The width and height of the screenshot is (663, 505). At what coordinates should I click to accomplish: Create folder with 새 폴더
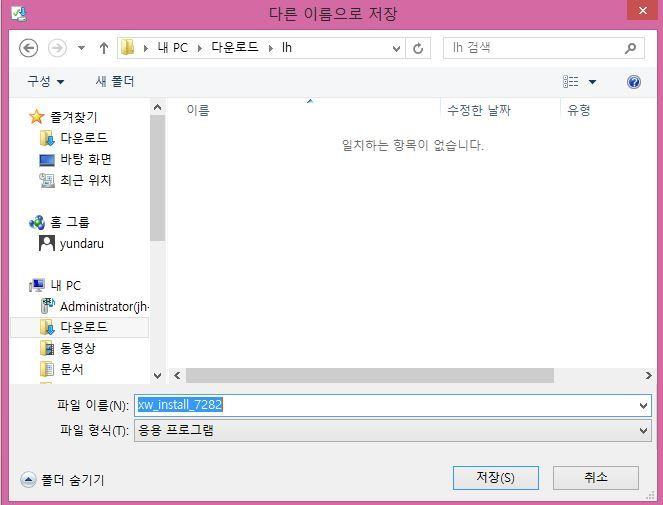pyautogui.click(x=115, y=81)
